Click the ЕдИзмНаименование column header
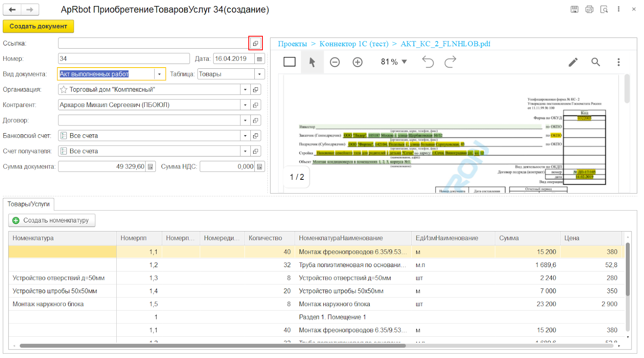The image size is (644, 358). [x=453, y=238]
